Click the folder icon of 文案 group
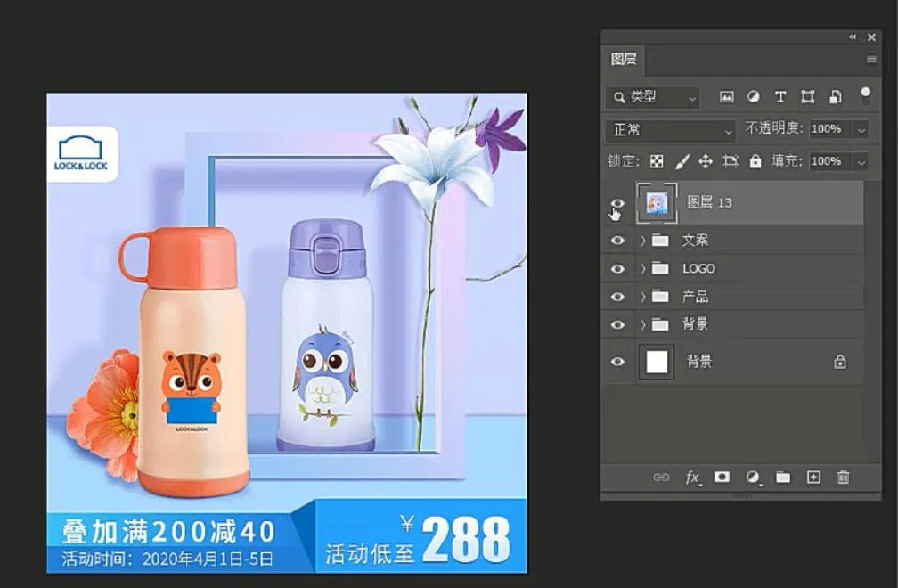 click(660, 240)
